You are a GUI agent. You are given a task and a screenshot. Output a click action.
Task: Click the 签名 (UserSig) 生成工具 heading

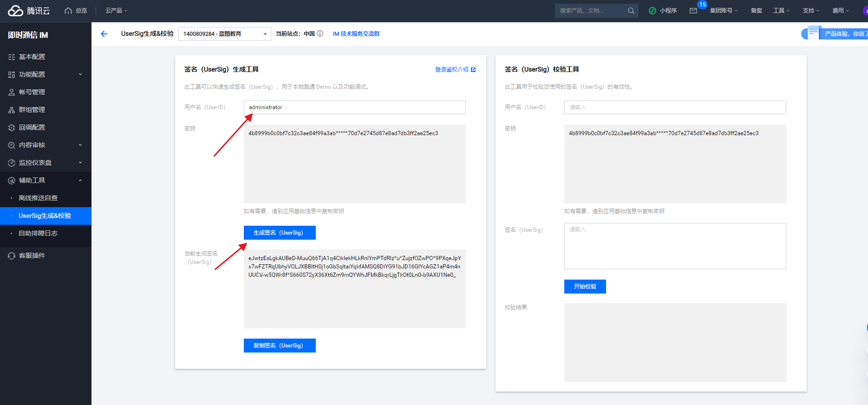[222, 70]
